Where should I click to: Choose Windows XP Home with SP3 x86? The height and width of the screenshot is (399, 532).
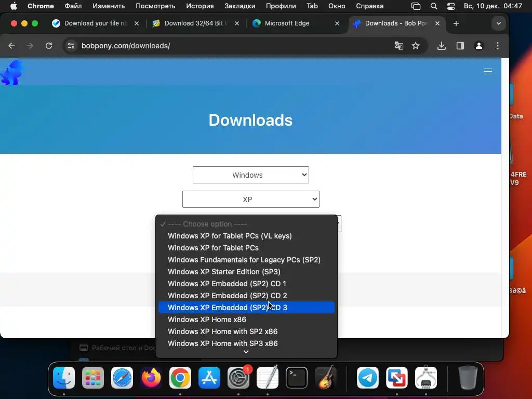246,343
